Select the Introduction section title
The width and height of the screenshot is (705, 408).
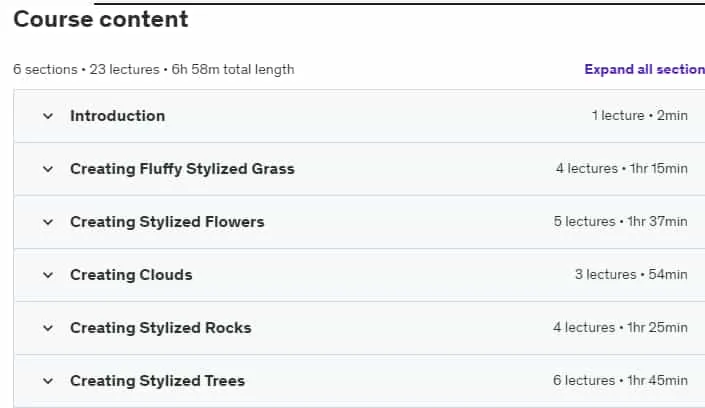click(117, 116)
